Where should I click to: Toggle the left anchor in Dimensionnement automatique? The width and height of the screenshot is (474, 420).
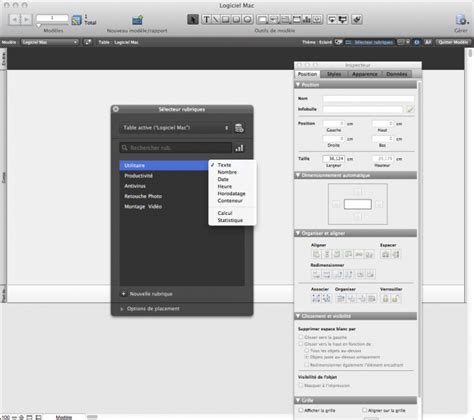(336, 204)
